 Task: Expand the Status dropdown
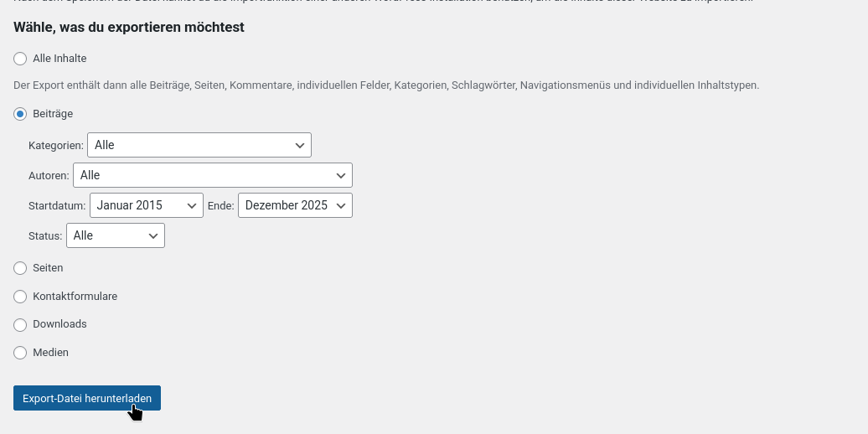(x=115, y=235)
